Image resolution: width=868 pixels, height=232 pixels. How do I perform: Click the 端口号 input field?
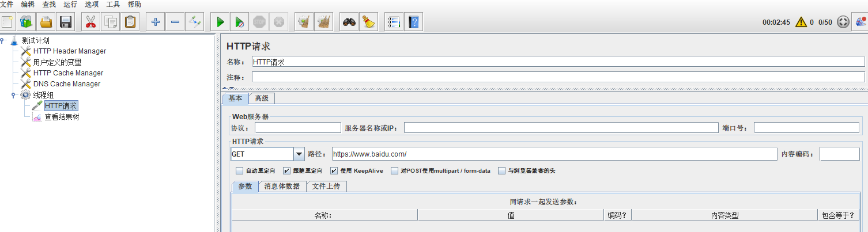pyautogui.click(x=806, y=128)
